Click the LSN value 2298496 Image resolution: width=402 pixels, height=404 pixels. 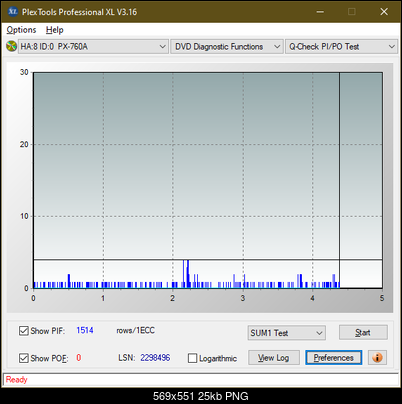[155, 358]
